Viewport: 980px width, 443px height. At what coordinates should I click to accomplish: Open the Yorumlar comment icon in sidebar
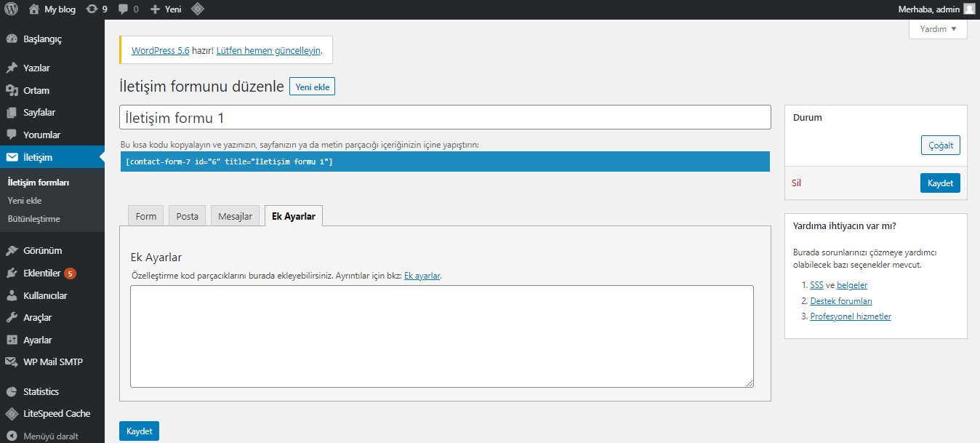point(12,135)
